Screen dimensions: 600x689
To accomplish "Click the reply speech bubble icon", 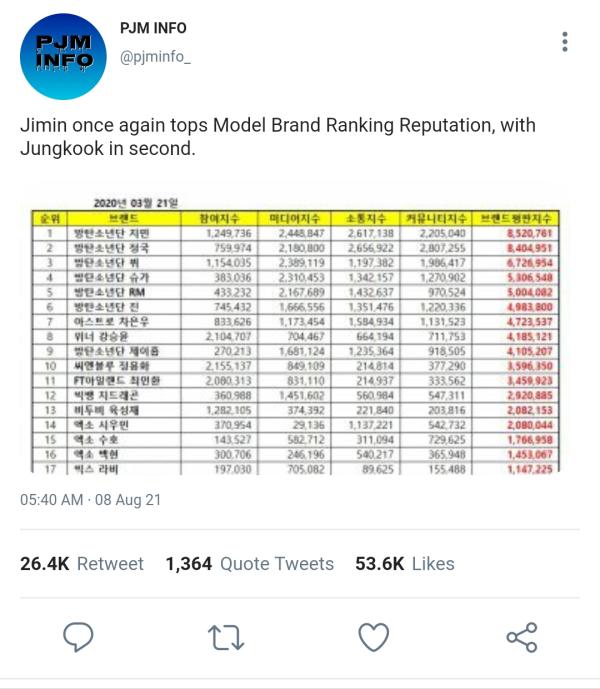I will (78, 636).
